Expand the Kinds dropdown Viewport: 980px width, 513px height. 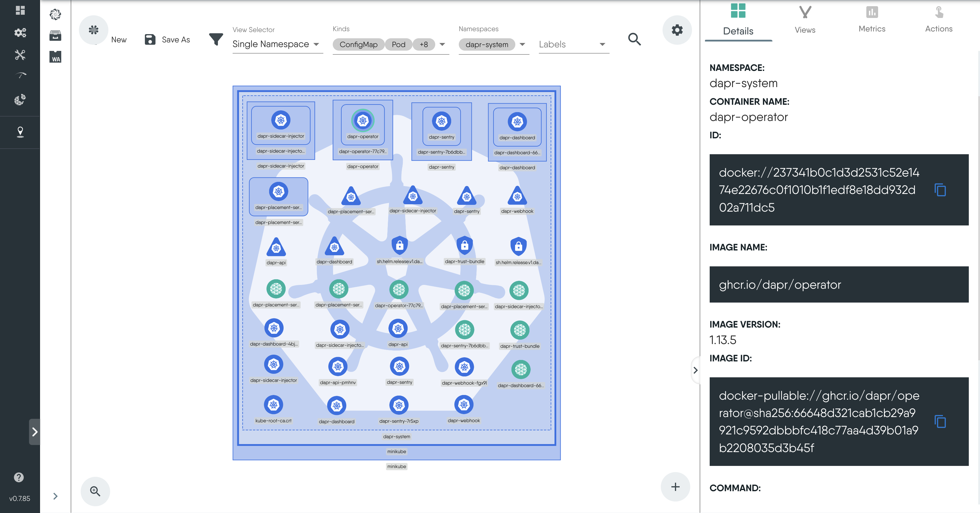pos(442,44)
